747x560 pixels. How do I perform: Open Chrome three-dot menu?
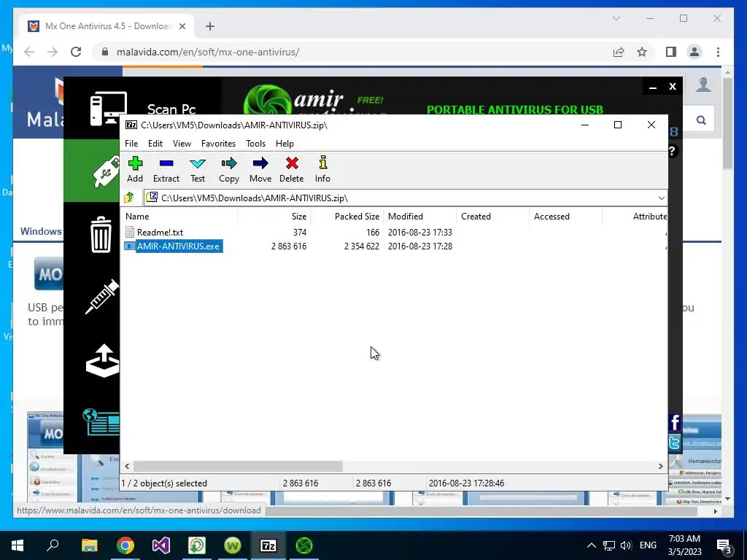[x=718, y=52]
